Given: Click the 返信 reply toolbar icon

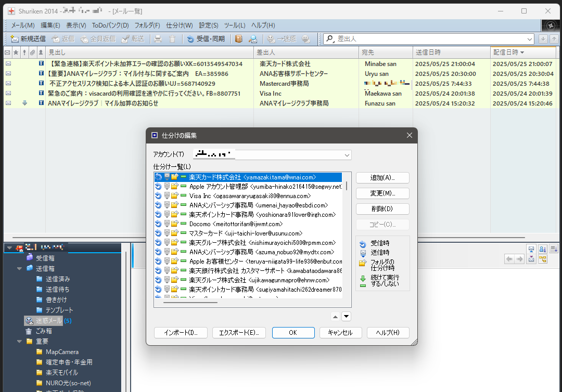Looking at the screenshot, I should click(x=63, y=38).
